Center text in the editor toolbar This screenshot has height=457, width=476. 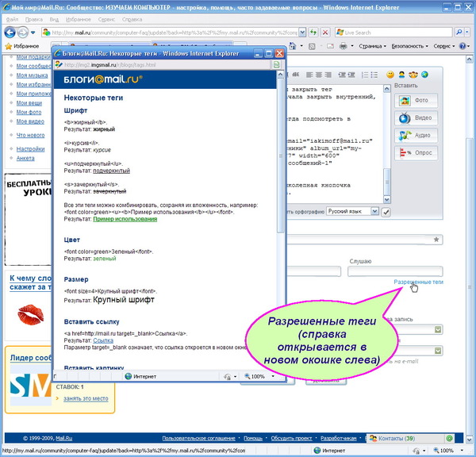click(318, 75)
